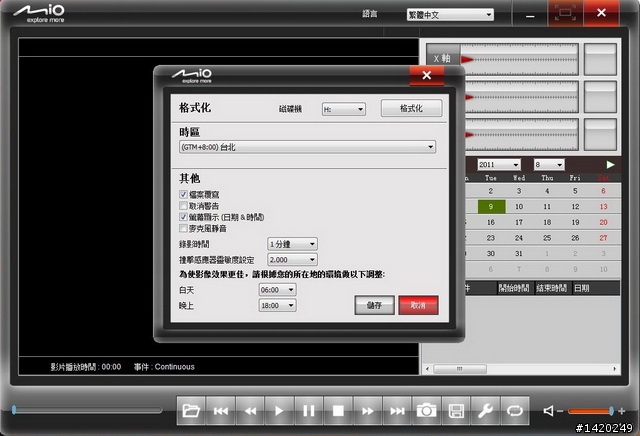Image resolution: width=640 pixels, height=436 pixels.
Task: Rewind the video playback
Action: click(250, 411)
